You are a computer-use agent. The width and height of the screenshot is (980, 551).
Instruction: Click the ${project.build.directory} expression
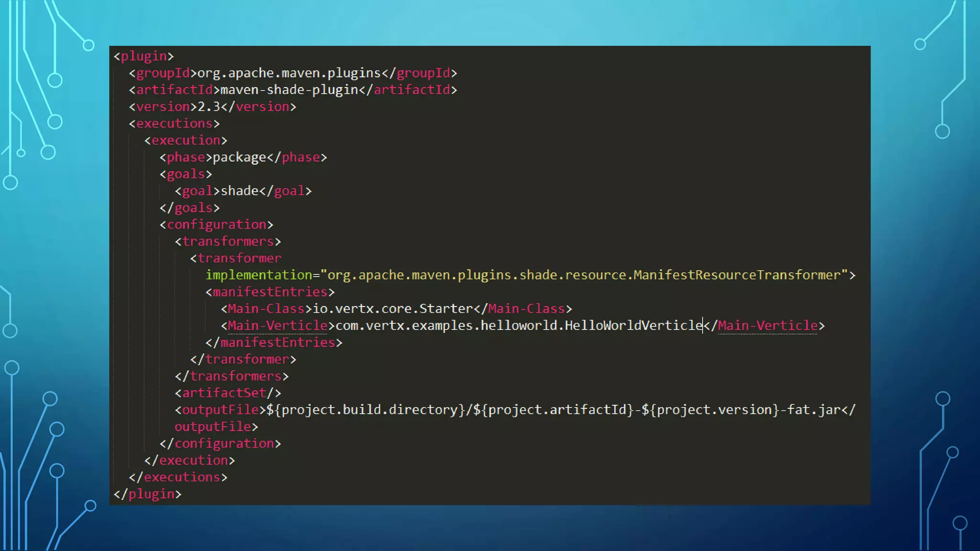click(366, 410)
